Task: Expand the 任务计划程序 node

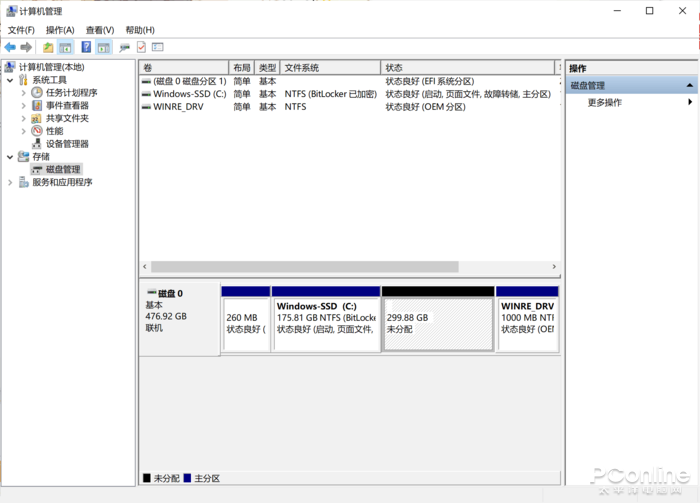Action: click(23, 93)
